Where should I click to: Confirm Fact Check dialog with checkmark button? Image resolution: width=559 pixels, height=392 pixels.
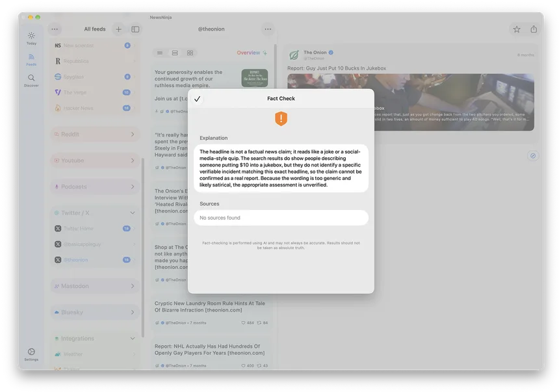197,99
